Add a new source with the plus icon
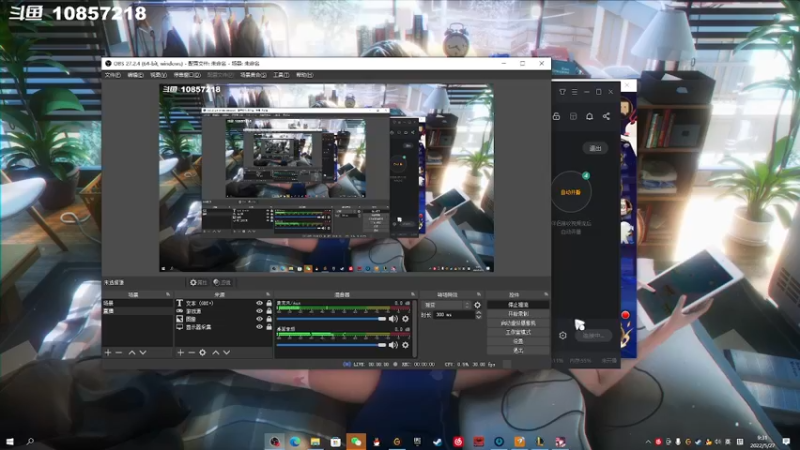800x450 pixels. 180,353
